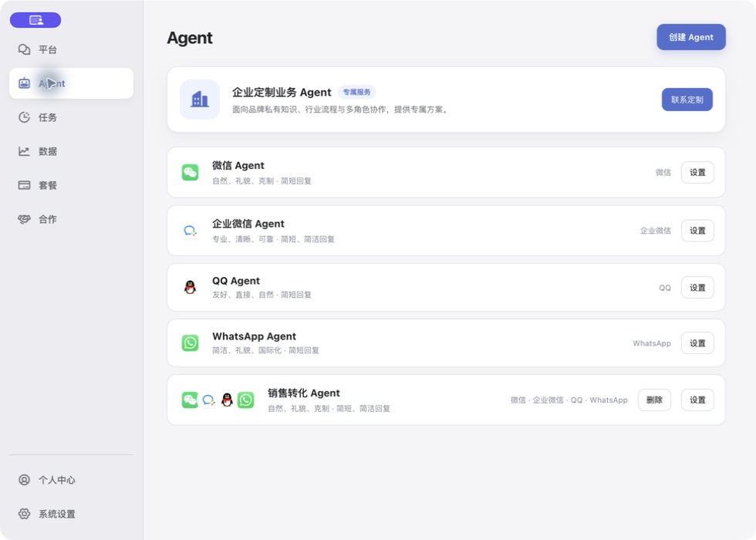Click the WeChat icon on 微信 Agent row
Screen dimensions: 756x540
click(x=190, y=172)
